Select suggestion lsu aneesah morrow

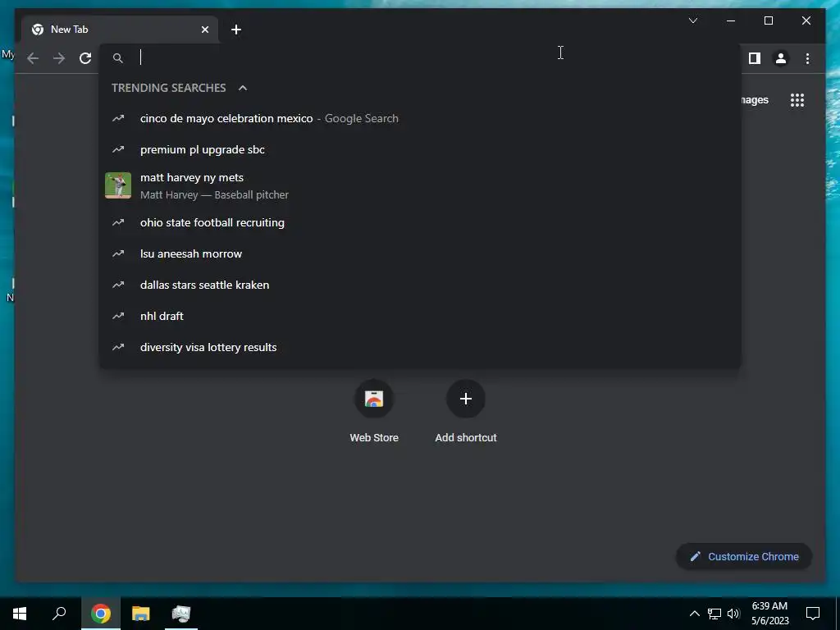[x=420, y=253]
